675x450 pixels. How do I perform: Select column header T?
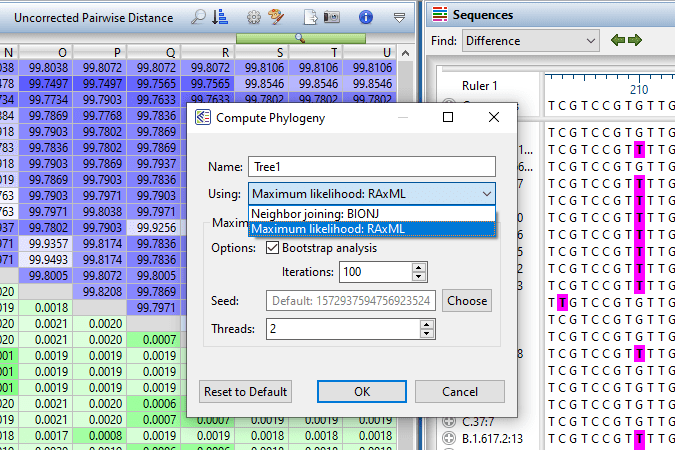pos(316,53)
